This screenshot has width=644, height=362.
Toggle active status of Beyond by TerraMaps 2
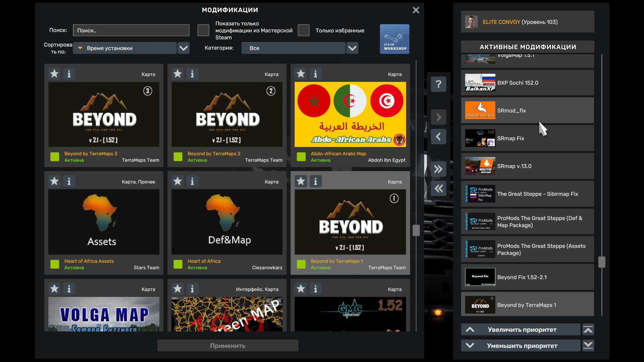tap(178, 157)
